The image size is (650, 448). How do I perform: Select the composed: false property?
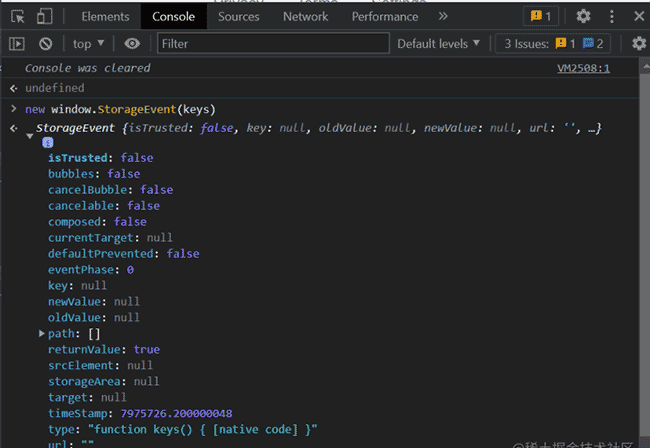(x=97, y=222)
